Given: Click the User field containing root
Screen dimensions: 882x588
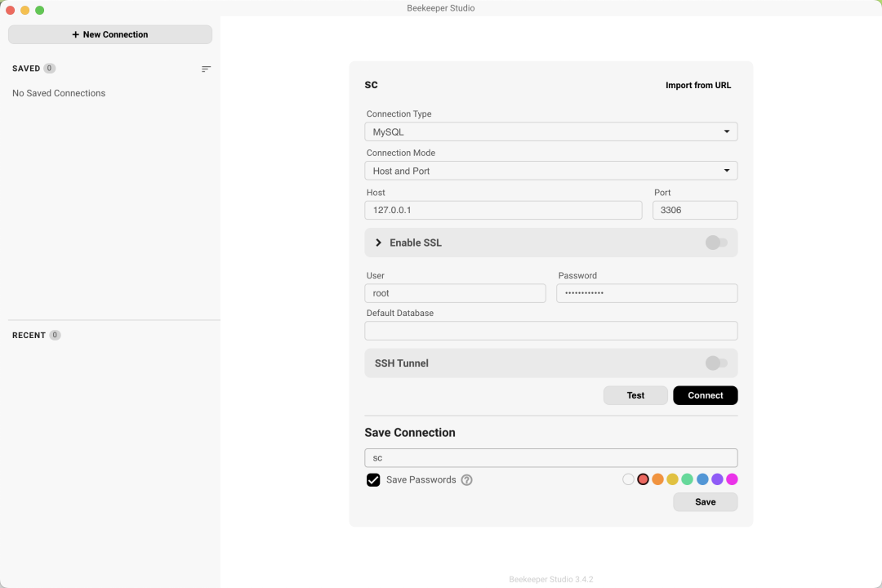Looking at the screenshot, I should coord(455,293).
